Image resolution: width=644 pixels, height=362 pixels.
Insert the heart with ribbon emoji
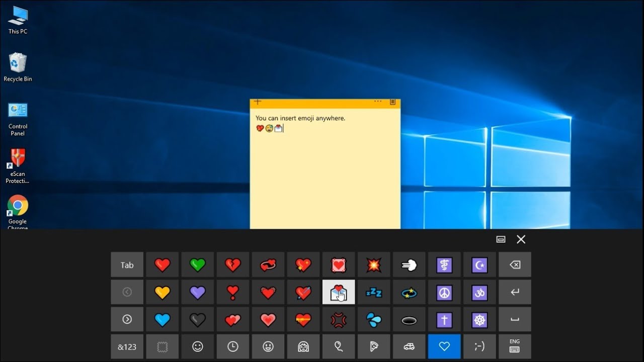(303, 319)
